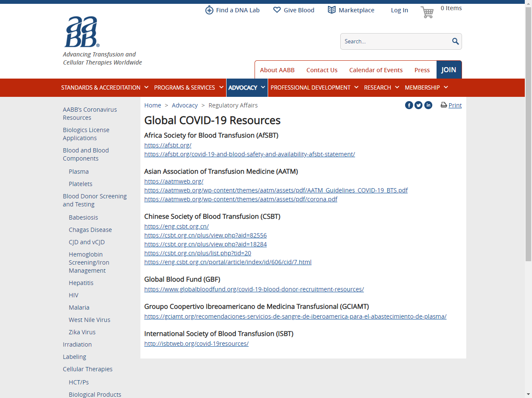The height and width of the screenshot is (398, 532).
Task: Share page on Twitter
Action: pyautogui.click(x=419, y=105)
